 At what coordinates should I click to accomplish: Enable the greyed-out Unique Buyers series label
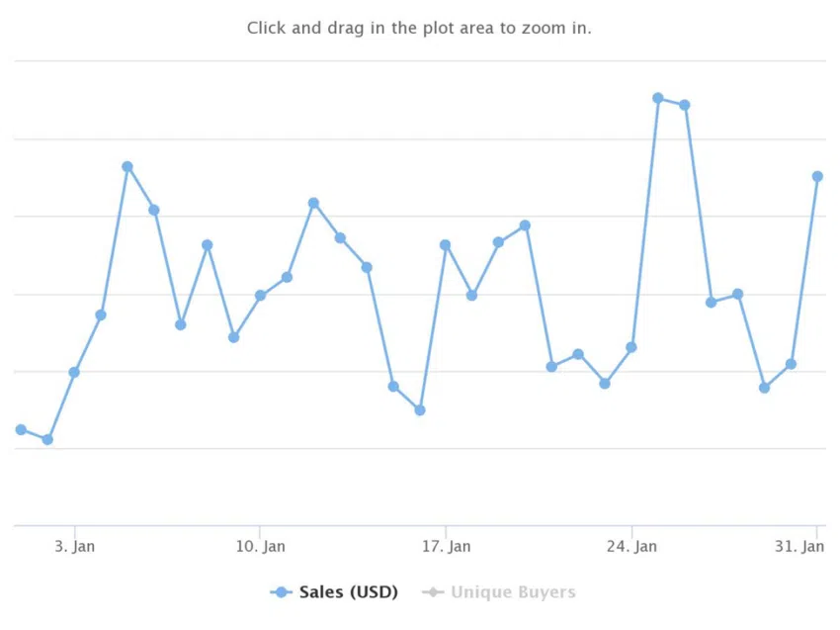pos(513,592)
